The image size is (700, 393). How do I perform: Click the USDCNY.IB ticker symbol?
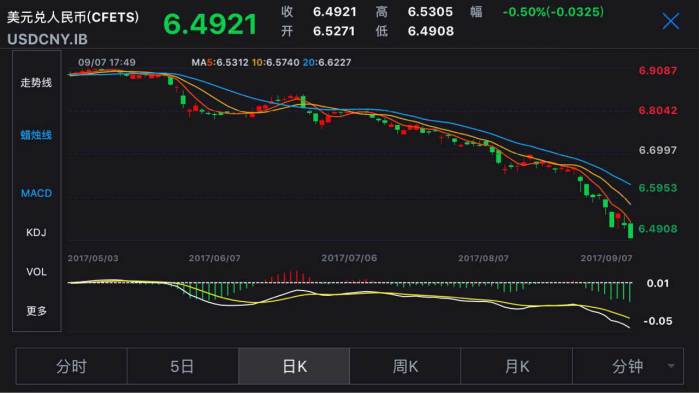pyautogui.click(x=47, y=39)
